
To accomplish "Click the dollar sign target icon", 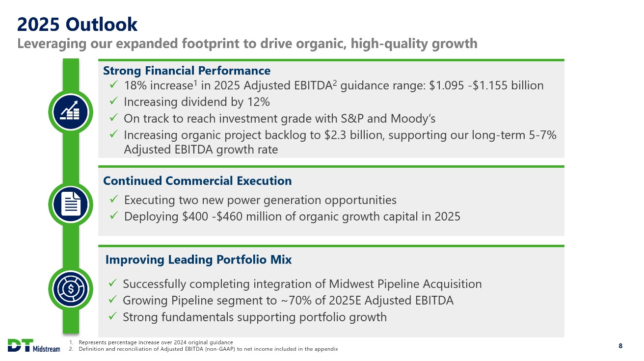I will 71,288.
